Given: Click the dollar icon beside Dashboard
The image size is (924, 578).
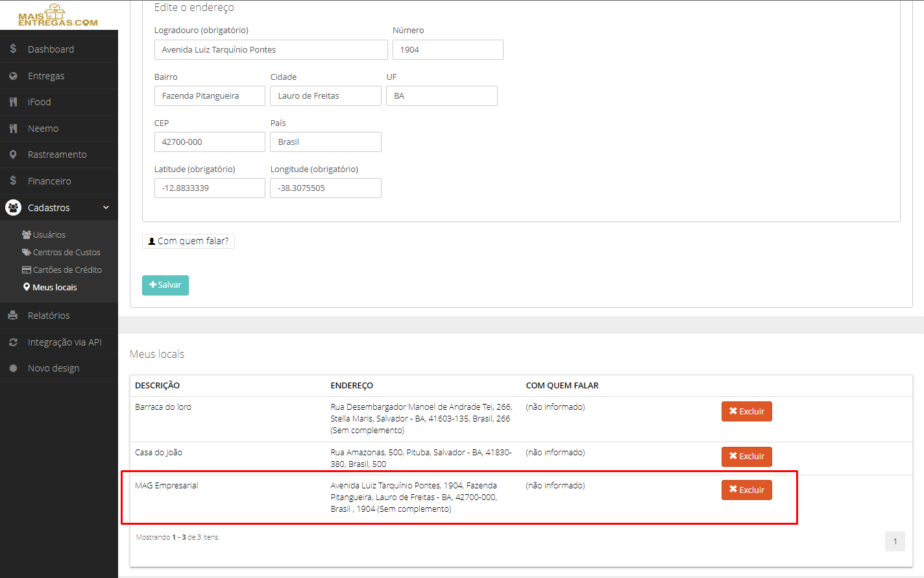Looking at the screenshot, I should 13,49.
